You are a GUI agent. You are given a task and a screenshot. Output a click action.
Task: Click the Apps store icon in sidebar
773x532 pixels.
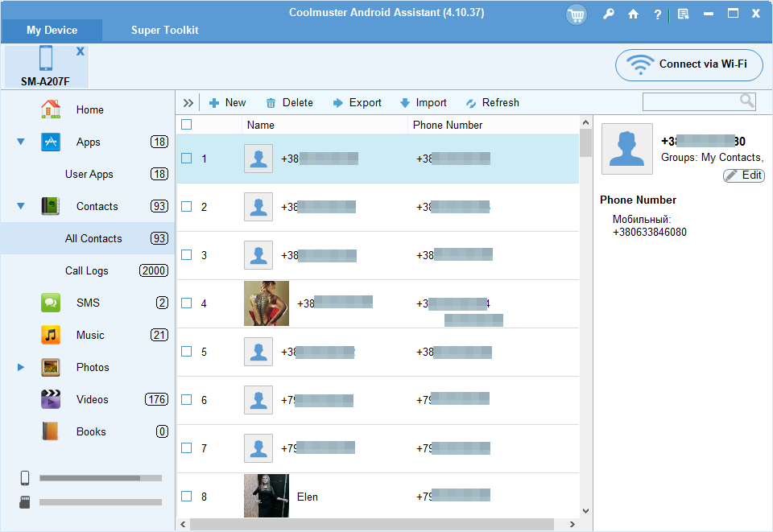[50, 142]
